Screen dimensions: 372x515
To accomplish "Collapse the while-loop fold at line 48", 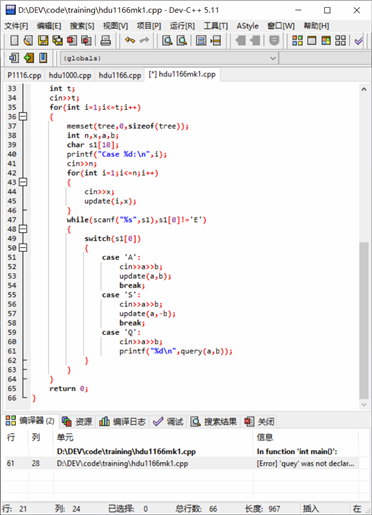I will click(23, 229).
